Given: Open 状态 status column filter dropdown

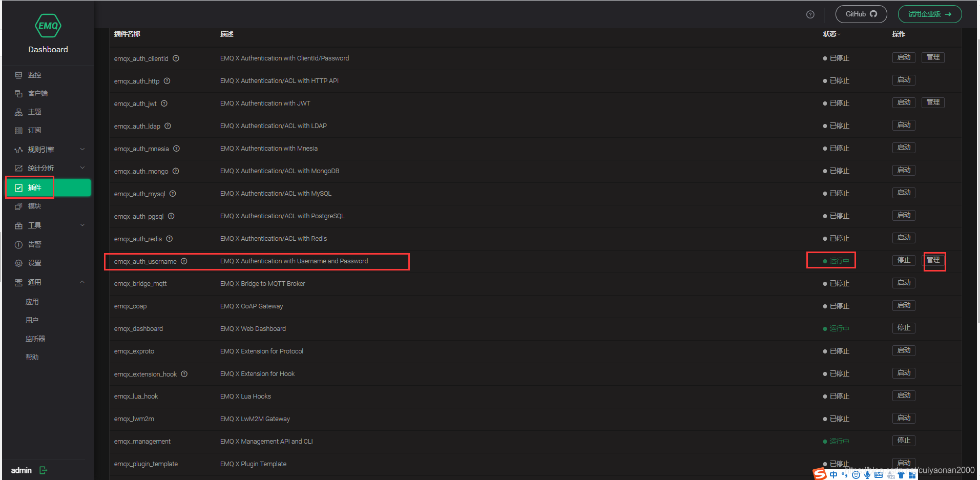Looking at the screenshot, I should [x=839, y=34].
